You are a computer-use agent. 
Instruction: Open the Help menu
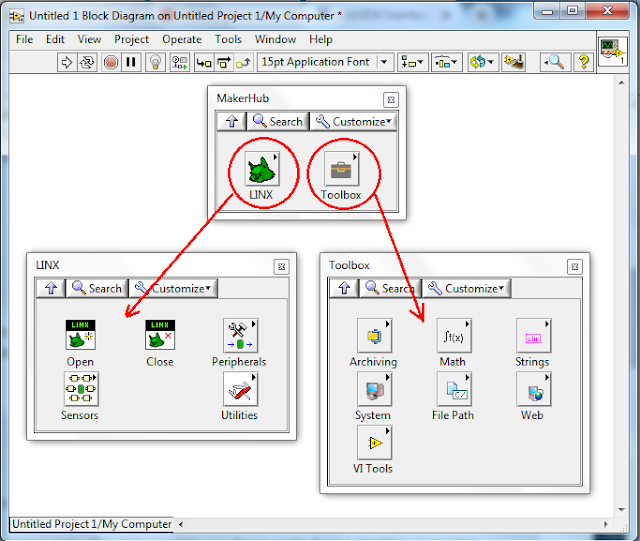click(x=321, y=39)
